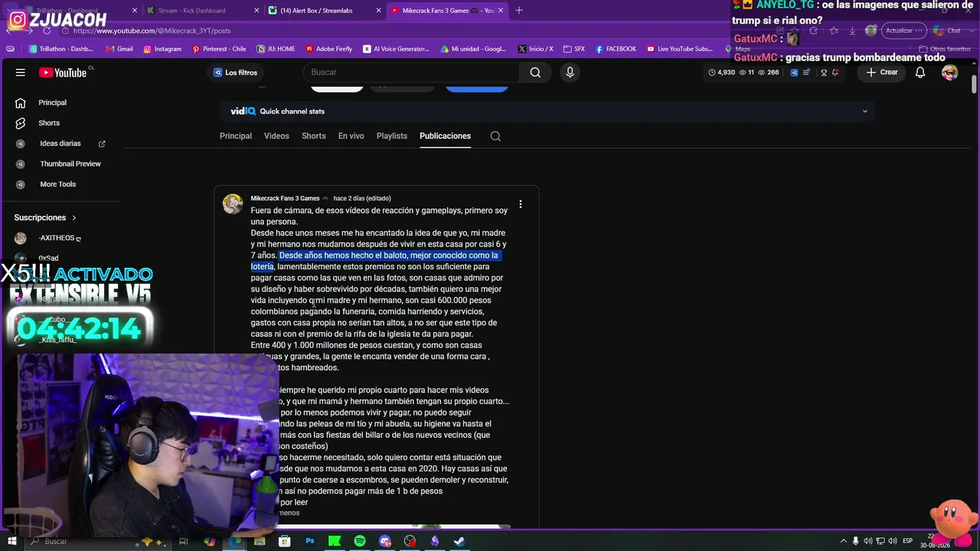The image size is (980, 551).
Task: Select the Publicaciones channel tab
Action: click(x=445, y=136)
